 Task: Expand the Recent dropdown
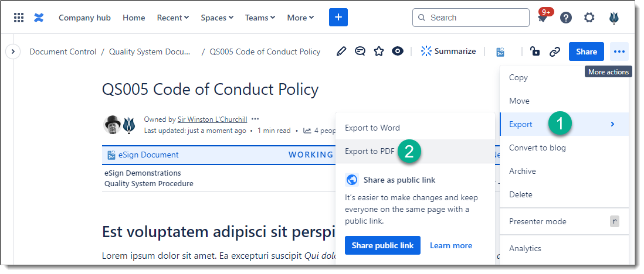point(172,18)
